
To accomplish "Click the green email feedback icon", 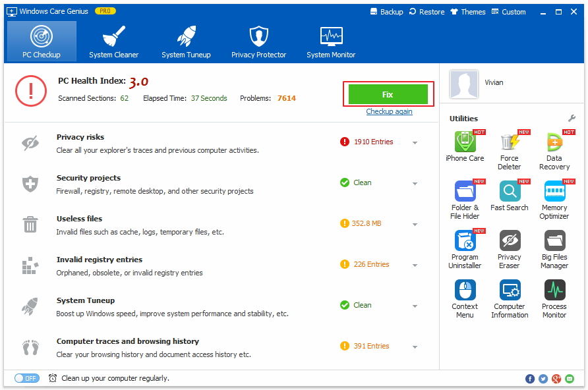I will [x=570, y=379].
